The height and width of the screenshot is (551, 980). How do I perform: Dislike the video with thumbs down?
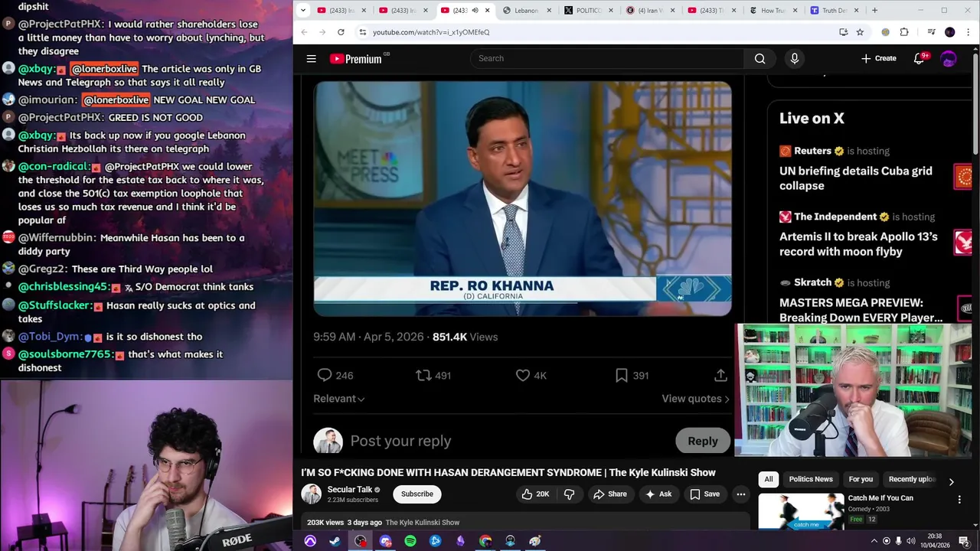[x=569, y=494]
